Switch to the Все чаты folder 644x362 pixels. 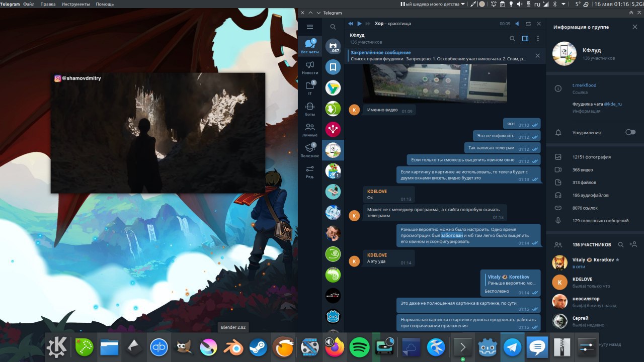(310, 46)
